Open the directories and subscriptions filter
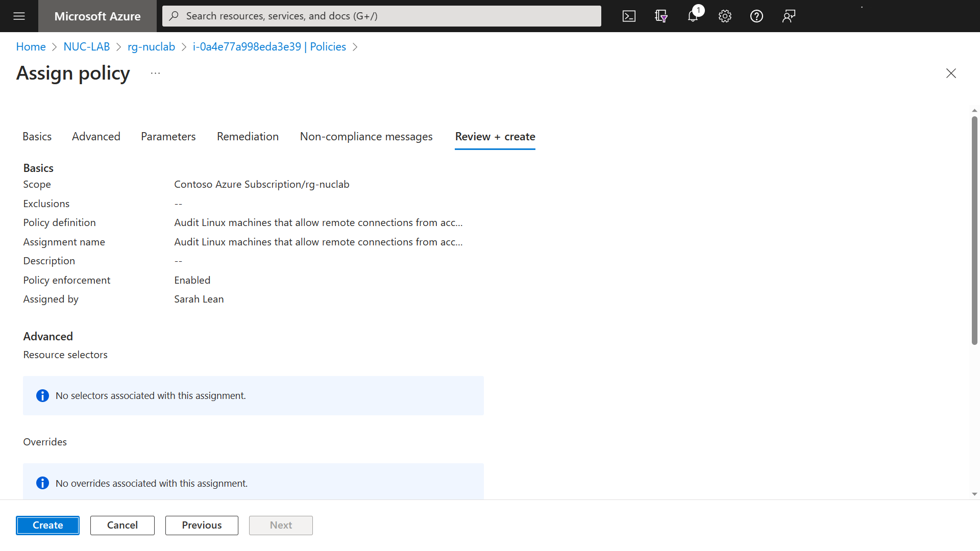Screen dimensions: 980x551 [x=660, y=16]
